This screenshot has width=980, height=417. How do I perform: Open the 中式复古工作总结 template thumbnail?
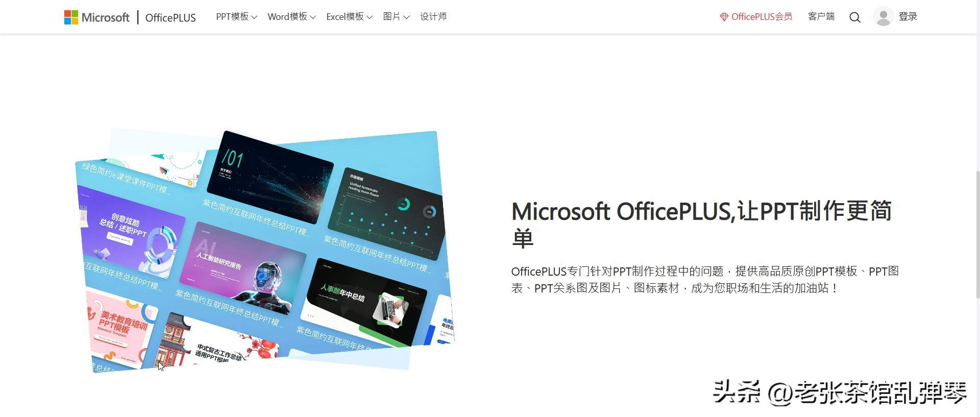point(217,341)
